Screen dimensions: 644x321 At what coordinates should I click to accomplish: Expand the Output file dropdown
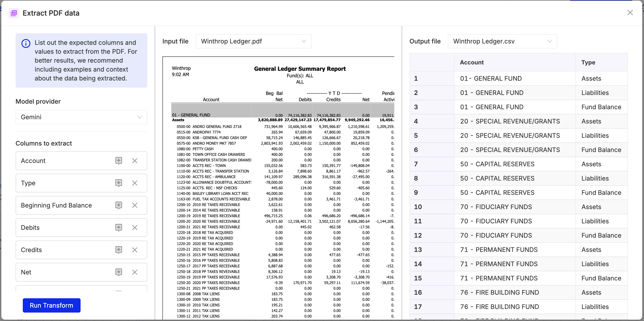tap(502, 41)
